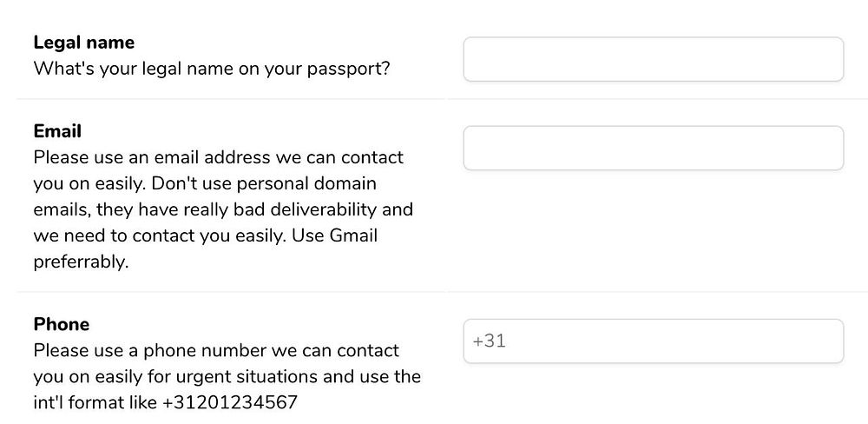Click the bold "Email" heading

click(57, 131)
